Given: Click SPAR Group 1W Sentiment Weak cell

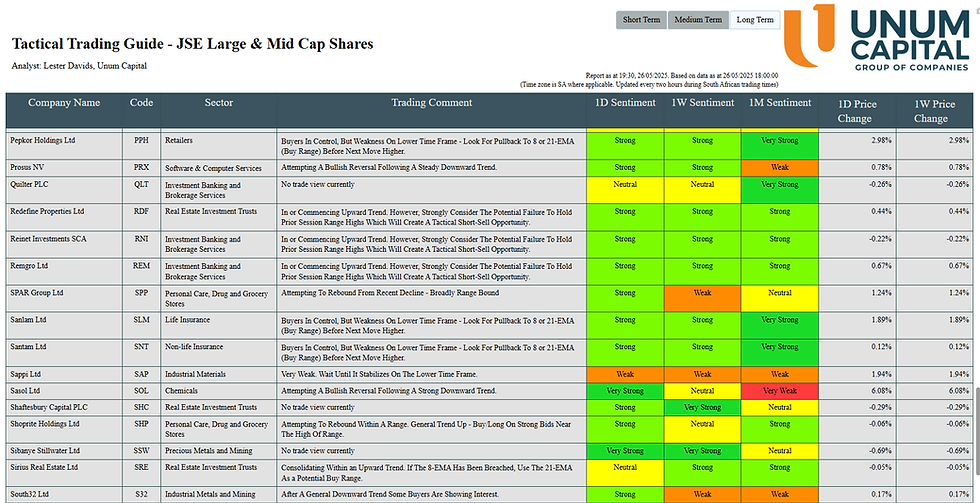Looking at the screenshot, I should click(x=702, y=299).
